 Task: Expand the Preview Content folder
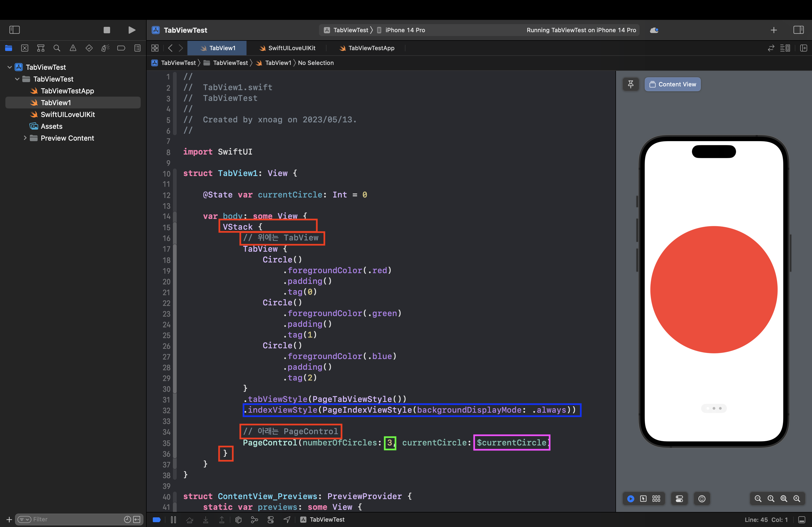coord(25,138)
